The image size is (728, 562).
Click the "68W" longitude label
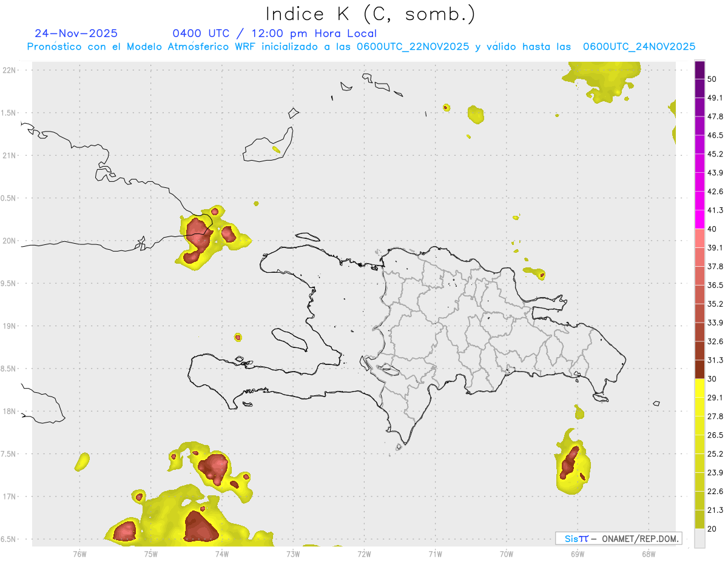tap(649, 554)
